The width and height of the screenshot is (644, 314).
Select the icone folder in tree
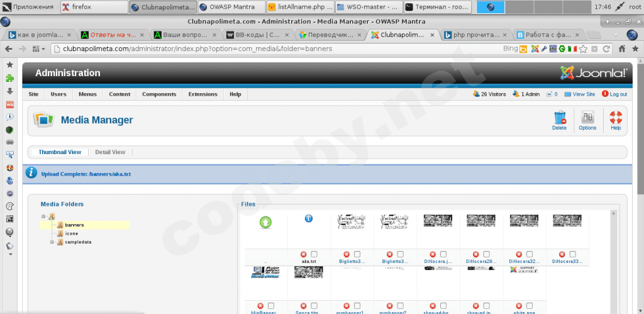tap(72, 233)
